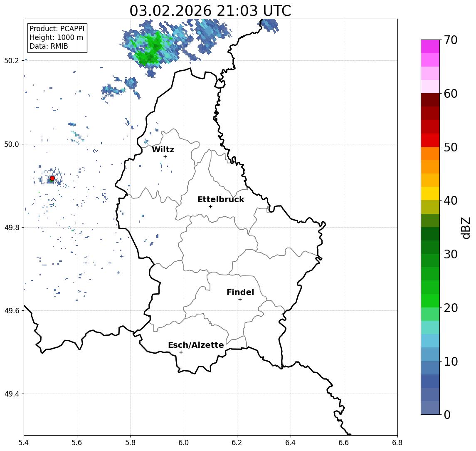Click the 49.4 latitude tick label
The width and height of the screenshot is (476, 451).
[x=12, y=394]
